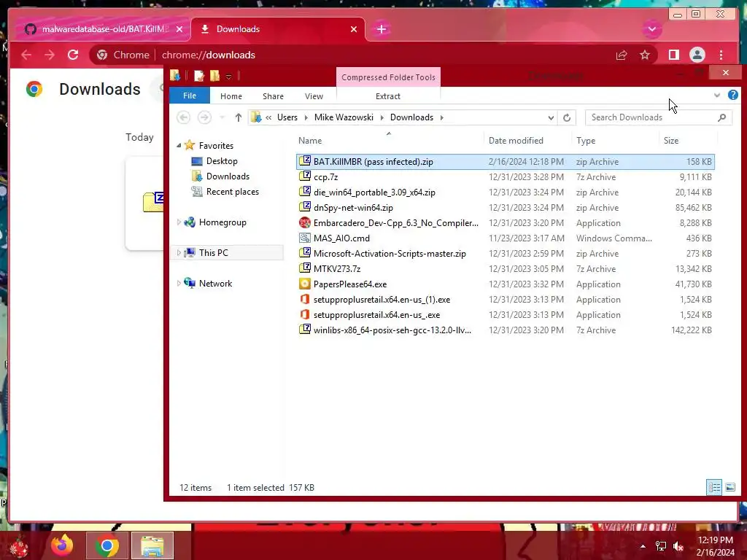Collapse the Favorites tree node
The width and height of the screenshot is (747, 560).
[x=179, y=146]
